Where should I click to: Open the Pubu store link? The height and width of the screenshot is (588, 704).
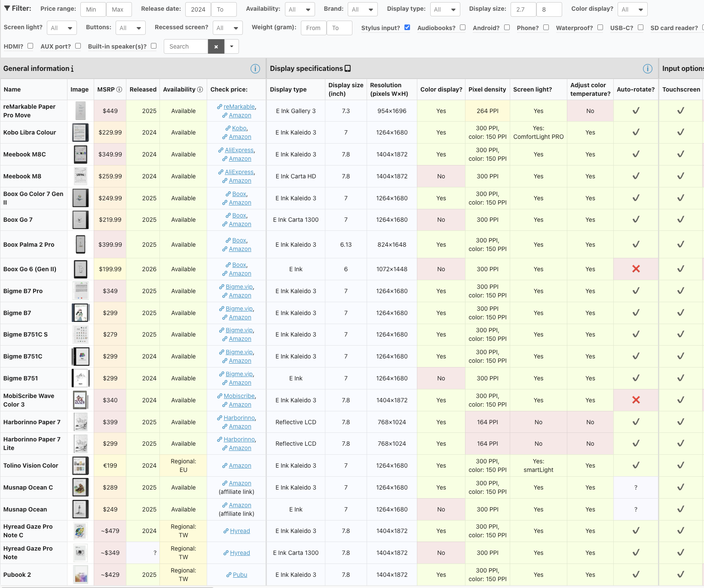pyautogui.click(x=240, y=575)
